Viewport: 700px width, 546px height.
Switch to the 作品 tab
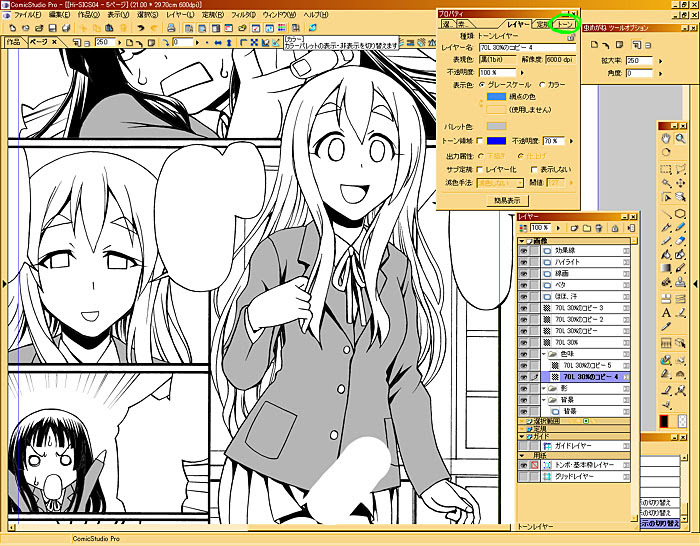tap(13, 42)
